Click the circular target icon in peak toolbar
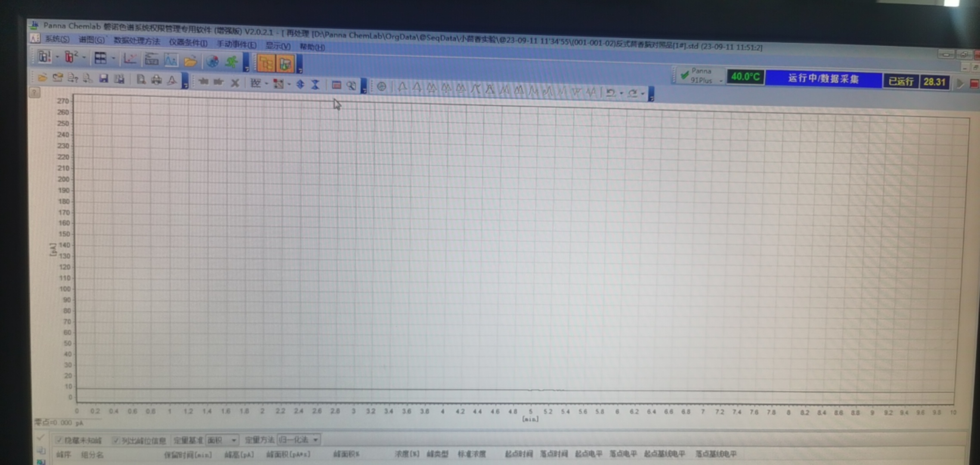The image size is (980, 465). pyautogui.click(x=381, y=87)
